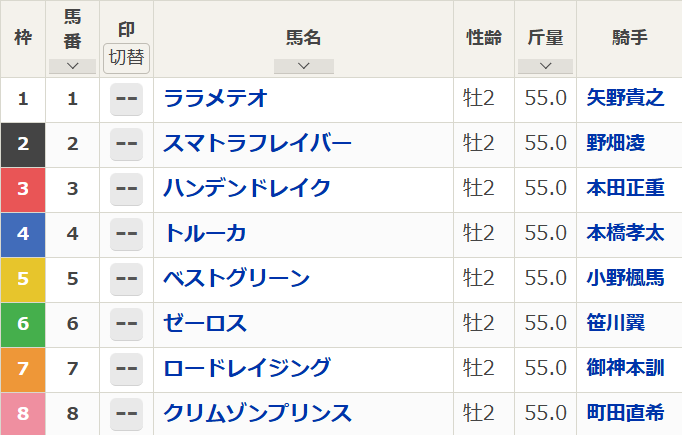Click the 性齢 column header
The height and width of the screenshot is (435, 682).
[x=484, y=39]
